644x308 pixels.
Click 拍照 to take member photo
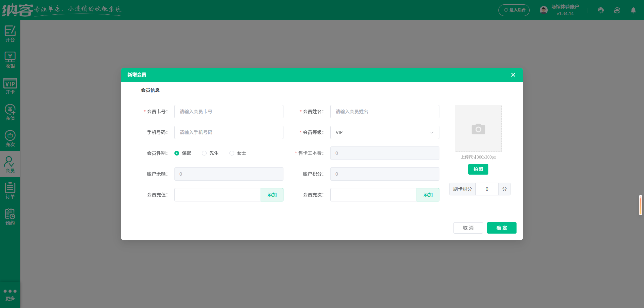pyautogui.click(x=478, y=169)
